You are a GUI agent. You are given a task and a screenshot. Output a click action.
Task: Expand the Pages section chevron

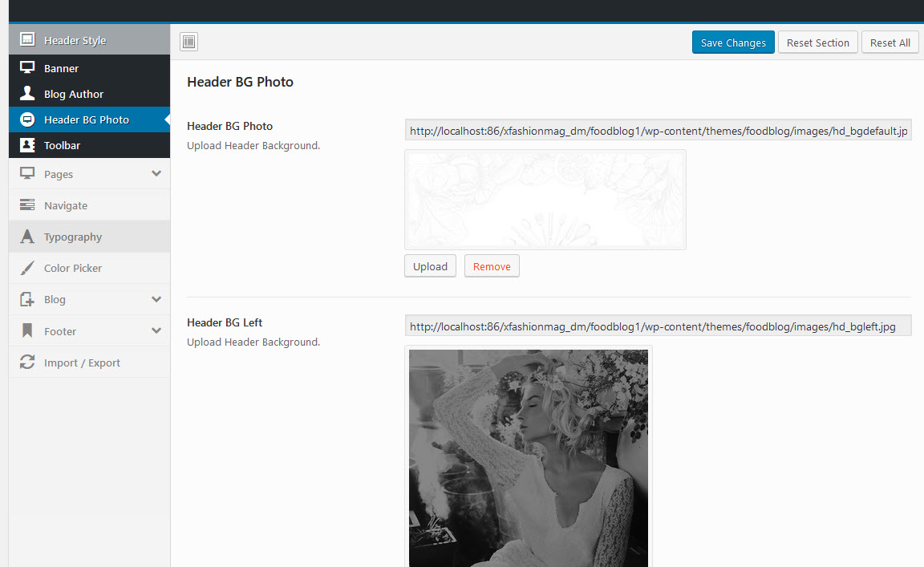click(156, 173)
